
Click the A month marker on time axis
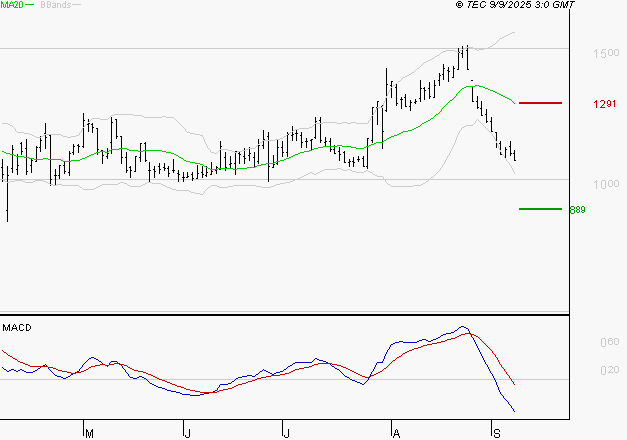point(396,434)
